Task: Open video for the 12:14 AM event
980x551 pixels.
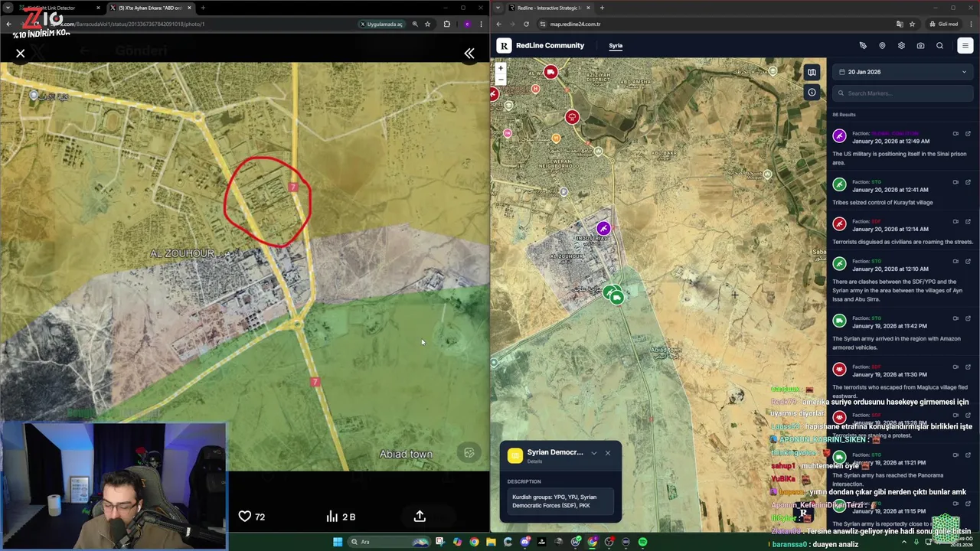Action: click(x=955, y=222)
